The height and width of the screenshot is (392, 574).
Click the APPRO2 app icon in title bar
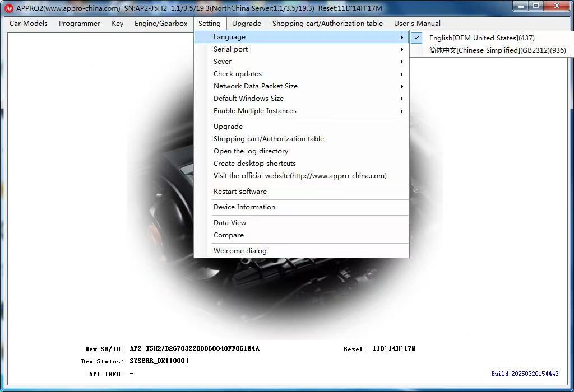click(9, 8)
